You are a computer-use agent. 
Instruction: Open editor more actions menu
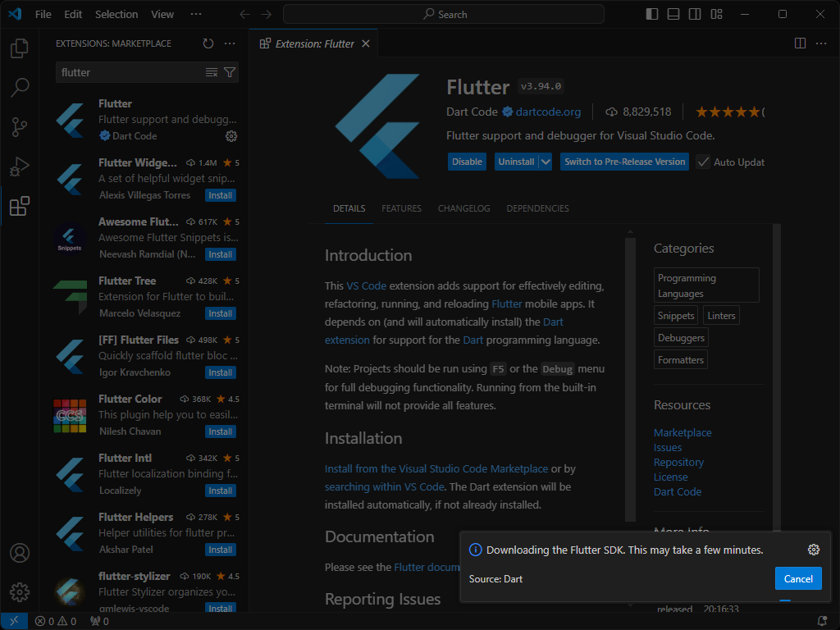tap(821, 43)
